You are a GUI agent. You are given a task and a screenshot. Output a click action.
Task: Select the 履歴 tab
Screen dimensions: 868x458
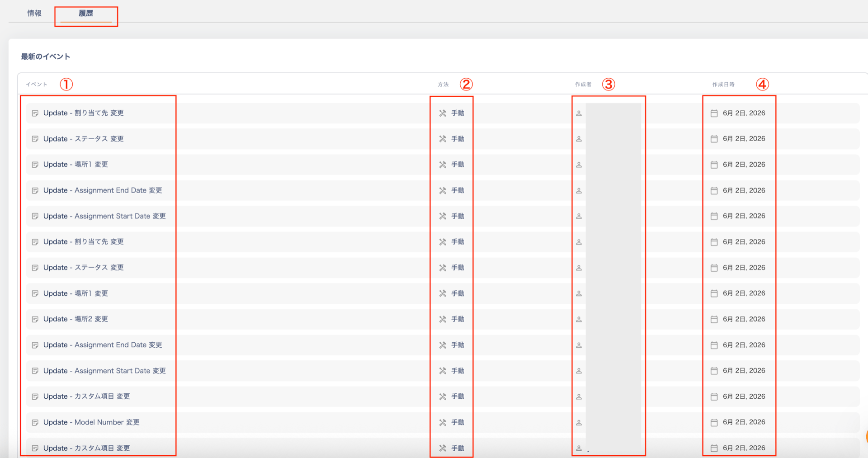(x=86, y=13)
